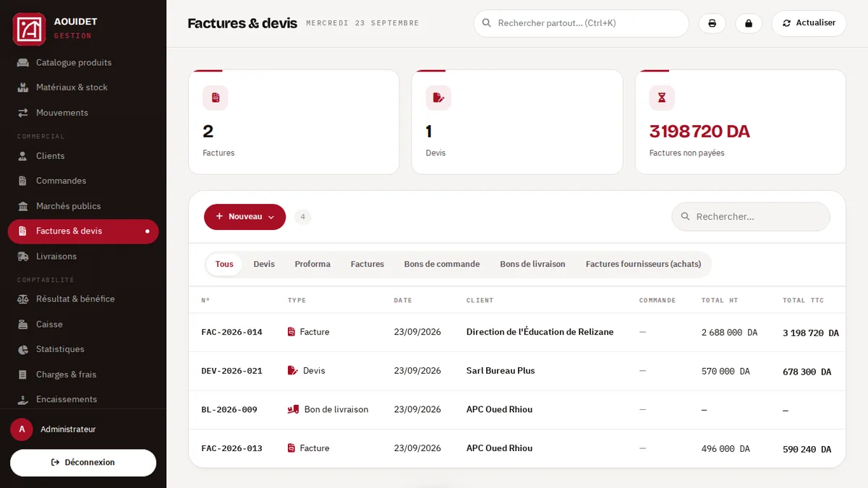Click the facture icon in FAC-2026-013 row

coord(292,448)
